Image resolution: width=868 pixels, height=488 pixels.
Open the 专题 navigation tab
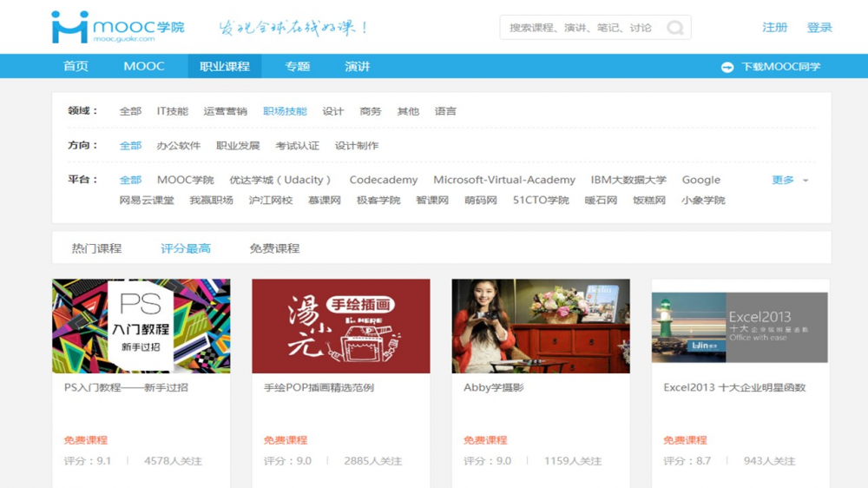pos(297,66)
